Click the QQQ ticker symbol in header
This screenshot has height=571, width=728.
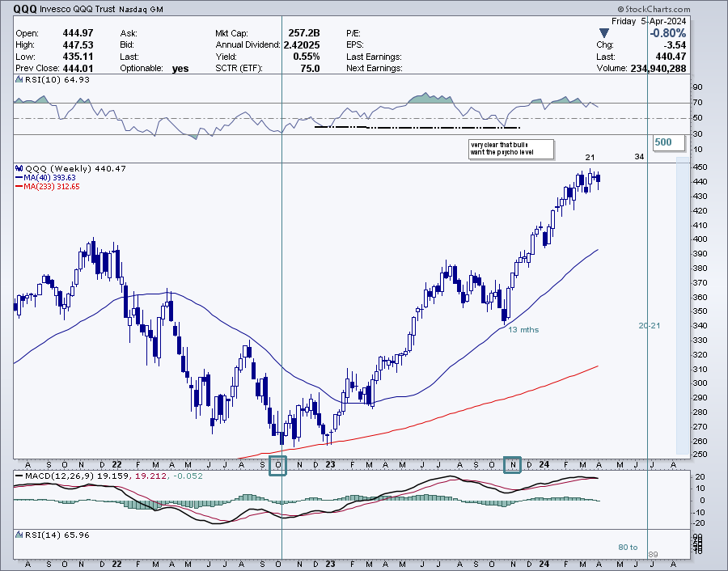click(x=25, y=9)
